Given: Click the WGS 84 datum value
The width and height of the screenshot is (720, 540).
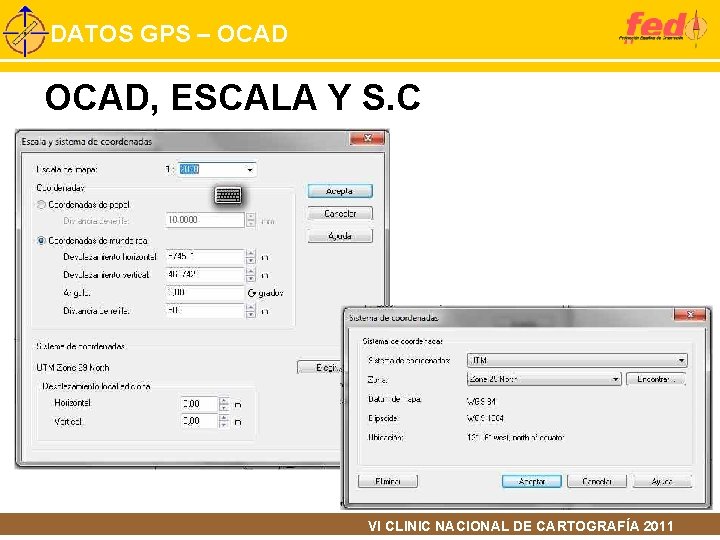Looking at the screenshot, I should point(481,401).
